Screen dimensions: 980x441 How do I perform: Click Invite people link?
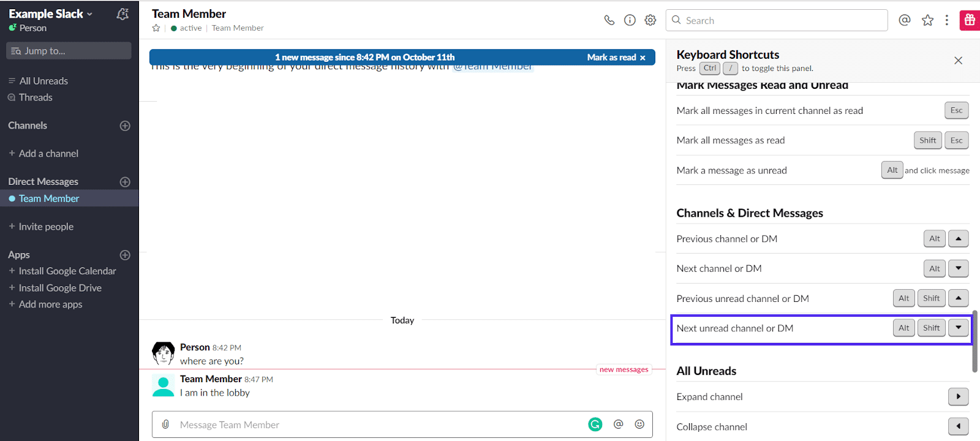click(46, 227)
